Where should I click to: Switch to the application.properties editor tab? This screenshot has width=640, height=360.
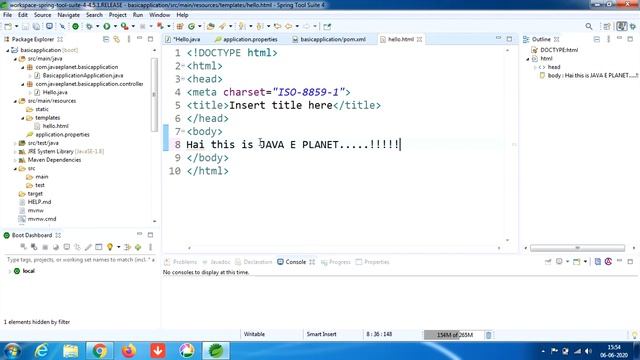tap(246, 39)
